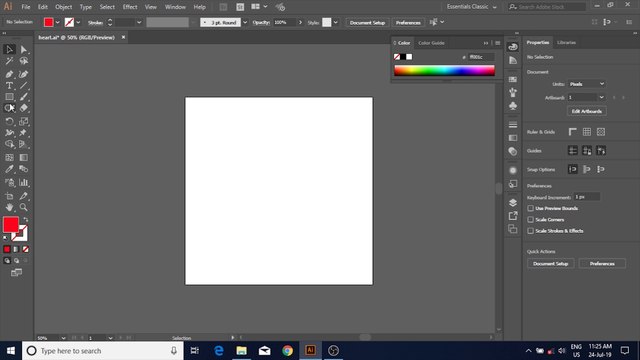The image size is (640, 360).
Task: Click the hex color value field
Action: (x=481, y=57)
